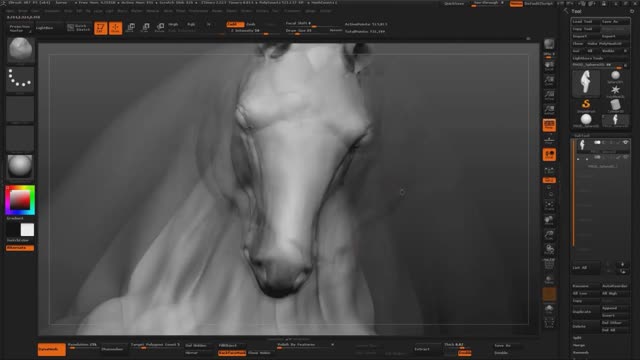
Task: Open the Alpha menu
Action: point(9,11)
